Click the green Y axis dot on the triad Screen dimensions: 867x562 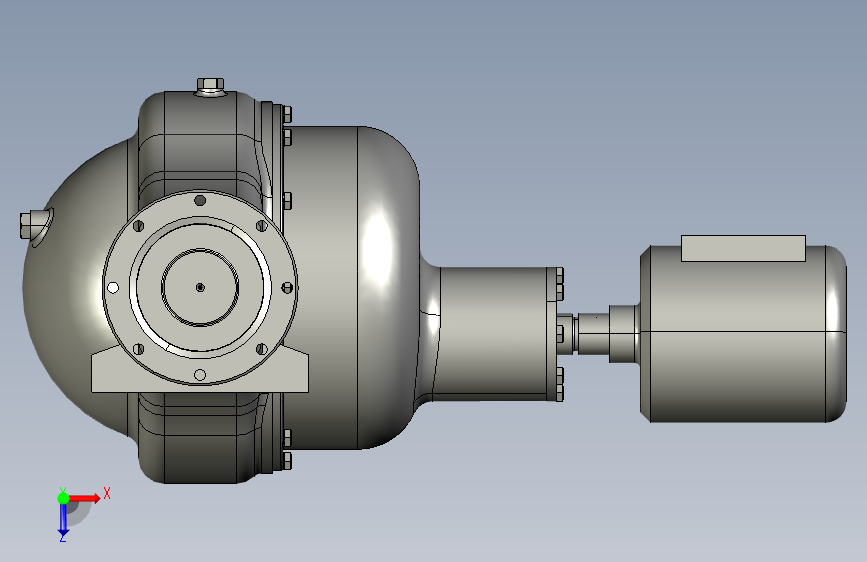click(63, 498)
